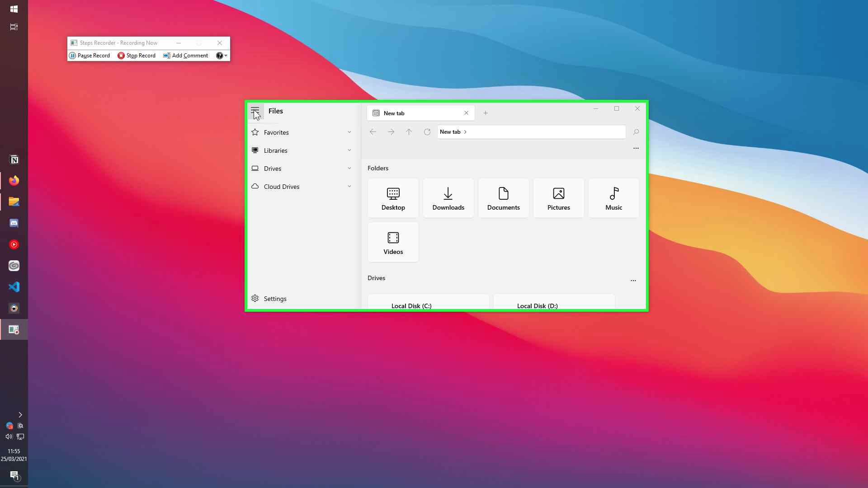The image size is (868, 488).
Task: Open Files Settings
Action: pyautogui.click(x=275, y=298)
